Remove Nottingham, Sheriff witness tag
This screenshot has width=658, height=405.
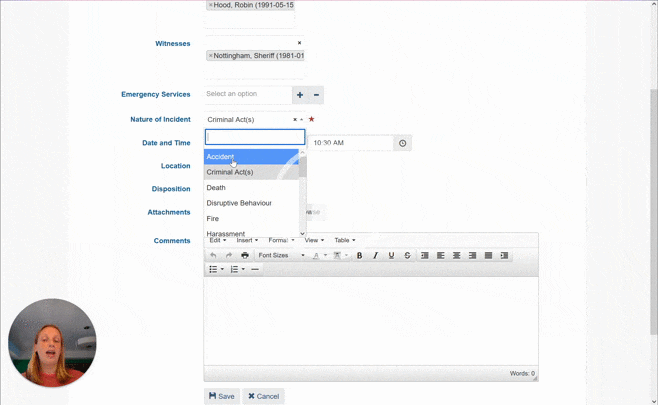click(x=211, y=56)
